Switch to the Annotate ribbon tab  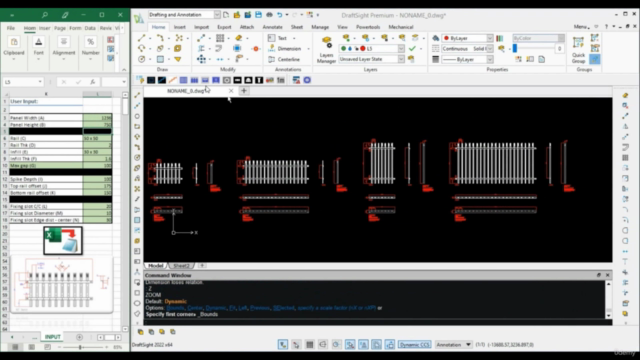[272, 27]
